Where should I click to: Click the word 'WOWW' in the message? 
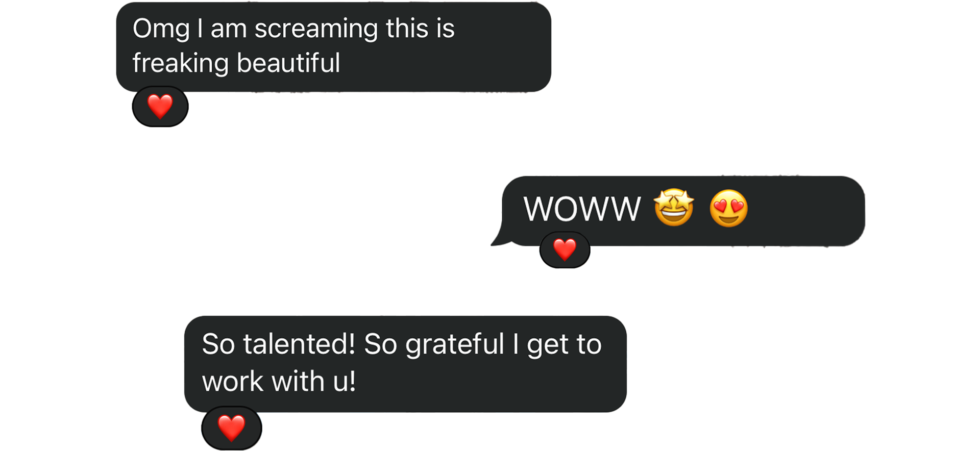point(582,209)
